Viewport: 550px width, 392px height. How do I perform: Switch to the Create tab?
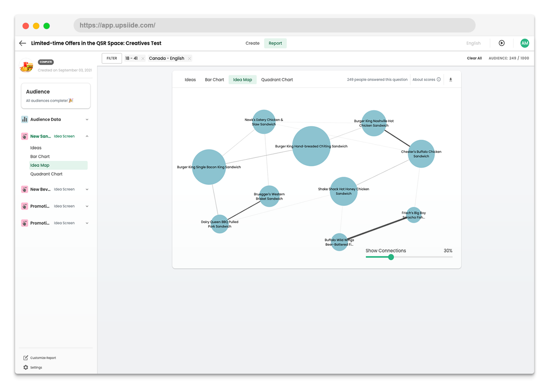pyautogui.click(x=252, y=43)
